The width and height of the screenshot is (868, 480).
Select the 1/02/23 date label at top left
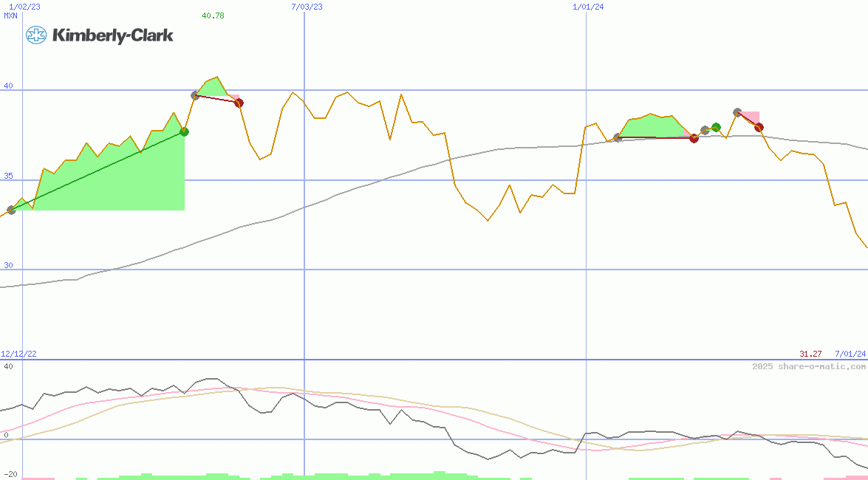point(24,7)
